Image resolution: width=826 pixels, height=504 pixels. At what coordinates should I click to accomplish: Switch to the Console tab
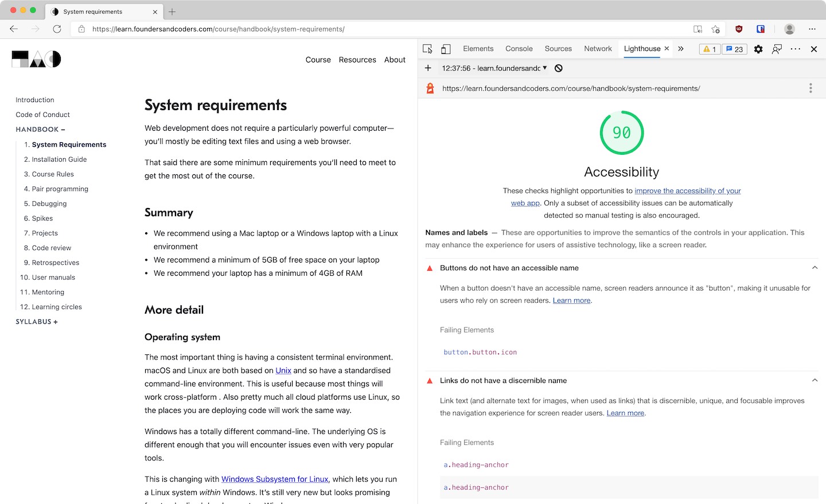point(519,49)
